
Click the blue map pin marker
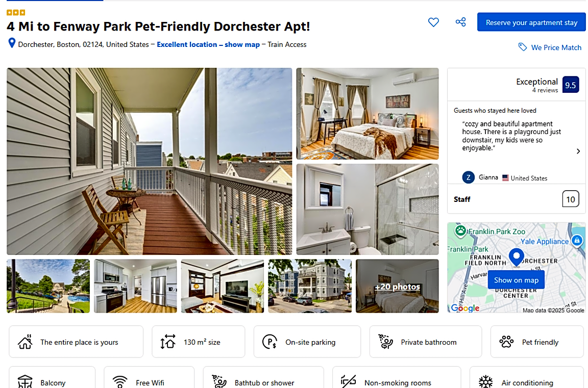(x=517, y=257)
